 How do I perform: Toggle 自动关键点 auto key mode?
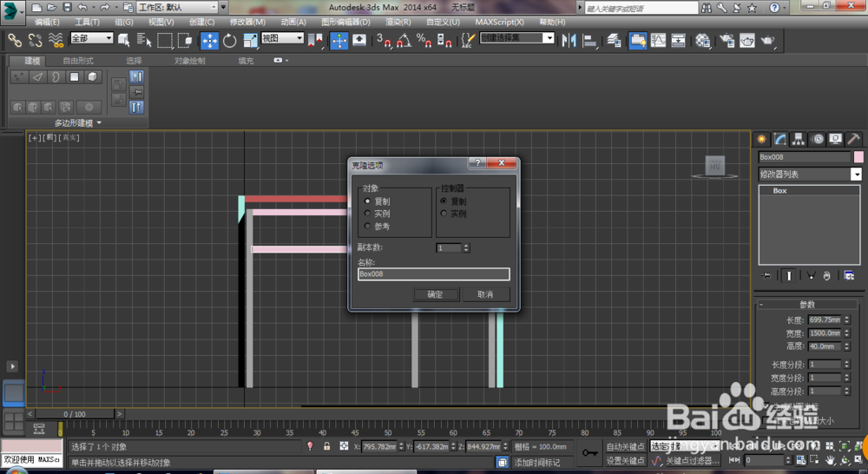pyautogui.click(x=626, y=446)
